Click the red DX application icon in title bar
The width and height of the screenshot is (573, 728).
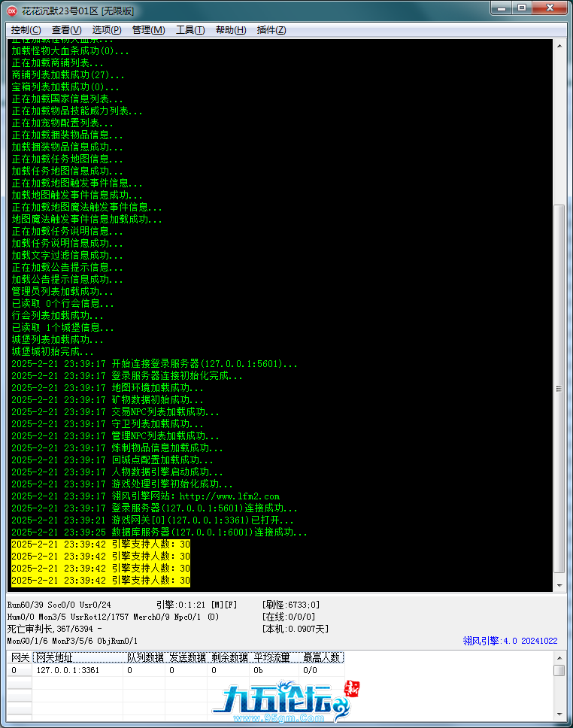[x=11, y=11]
